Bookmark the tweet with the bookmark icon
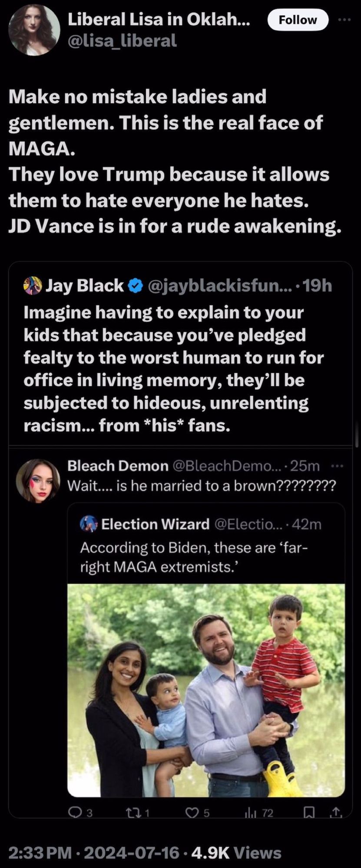 pos(309,813)
